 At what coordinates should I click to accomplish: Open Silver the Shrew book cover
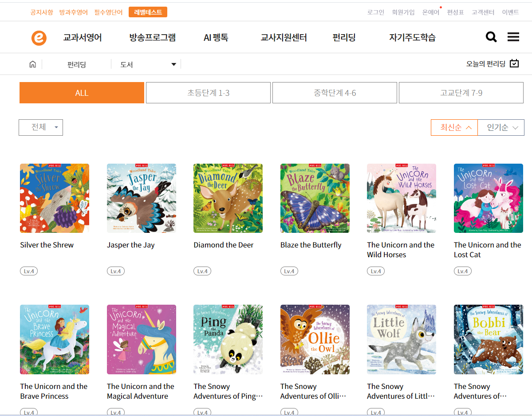(55, 198)
